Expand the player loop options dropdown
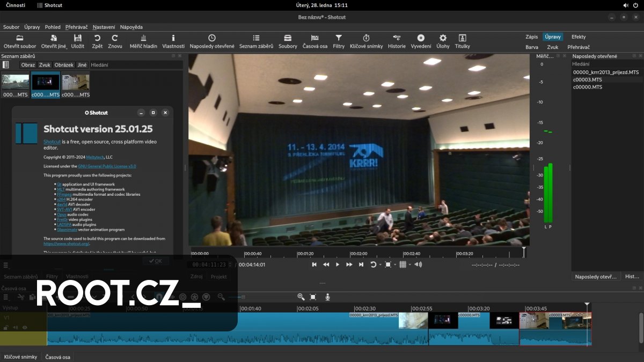Screen dimensions: 644x362 [380, 265]
